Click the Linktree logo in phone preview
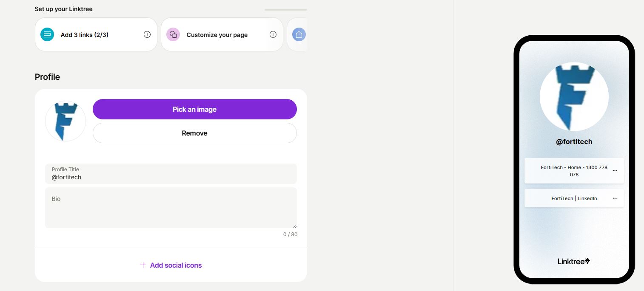Screen dimensions: 644x291 pos(574,261)
